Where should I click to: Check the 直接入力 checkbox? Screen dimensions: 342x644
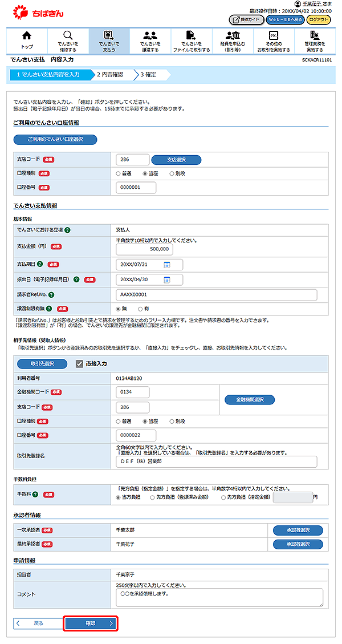click(x=80, y=363)
